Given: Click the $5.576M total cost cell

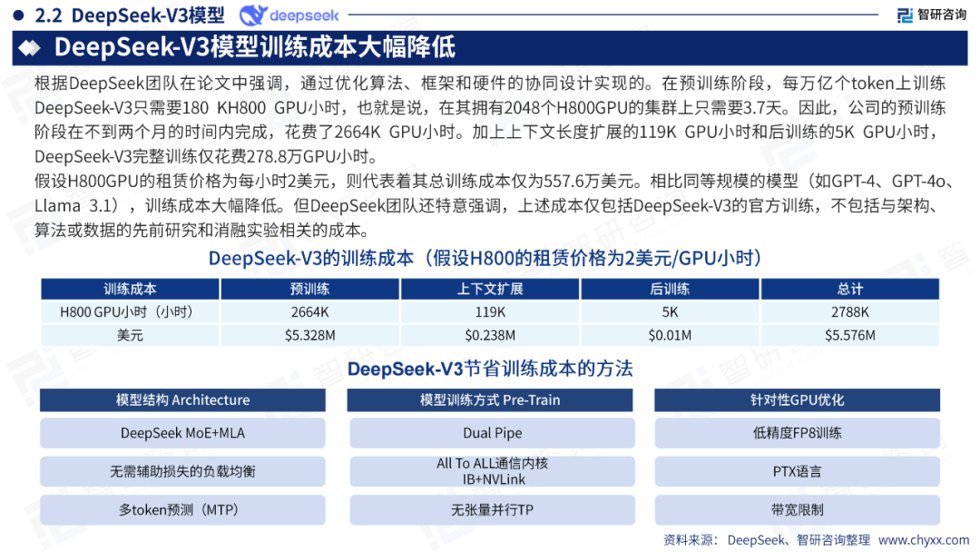Looking at the screenshot, I should [x=849, y=335].
